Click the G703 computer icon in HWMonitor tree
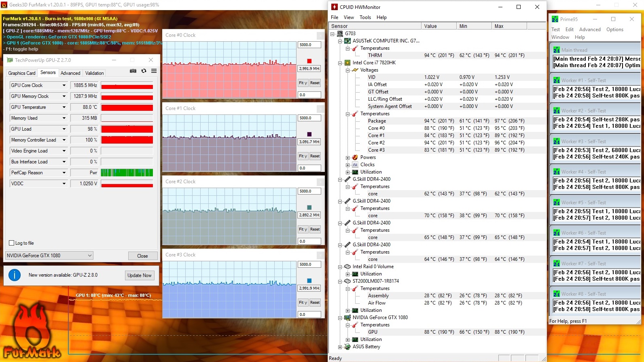The height and width of the screenshot is (362, 644). click(x=340, y=34)
